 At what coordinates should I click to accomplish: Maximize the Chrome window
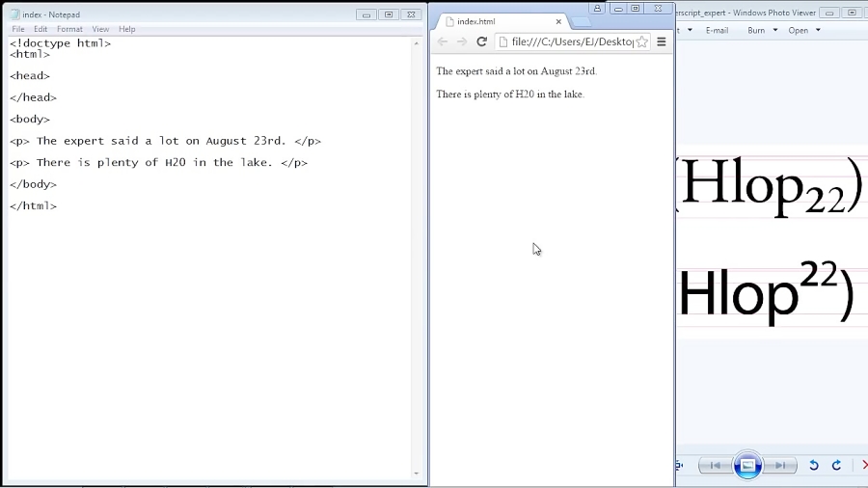pyautogui.click(x=636, y=9)
